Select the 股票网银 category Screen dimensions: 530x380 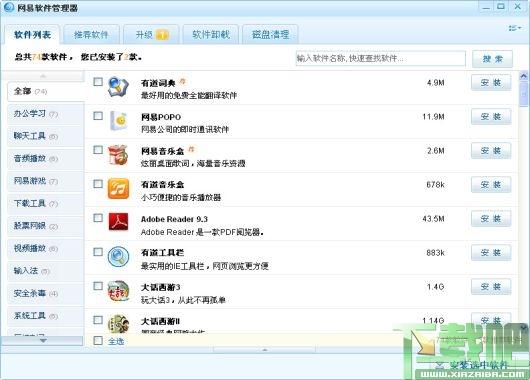point(45,226)
